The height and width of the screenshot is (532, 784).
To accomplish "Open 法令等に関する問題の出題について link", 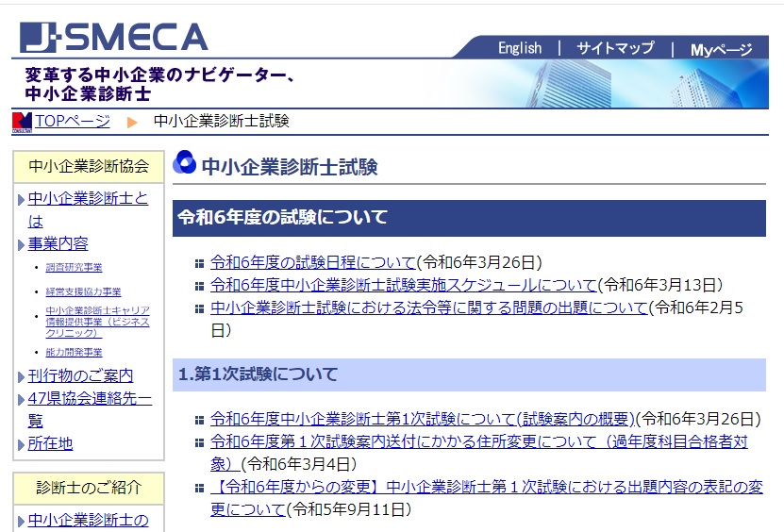I will [429, 307].
